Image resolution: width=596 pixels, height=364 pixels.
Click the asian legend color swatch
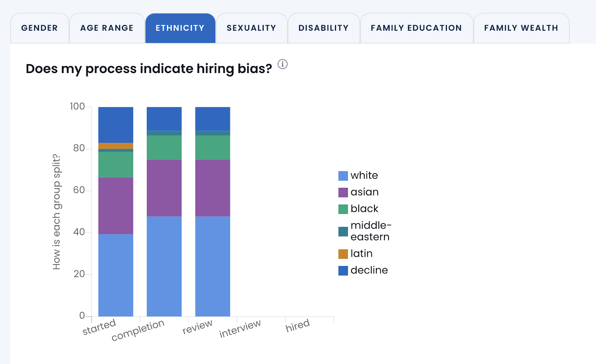(343, 193)
